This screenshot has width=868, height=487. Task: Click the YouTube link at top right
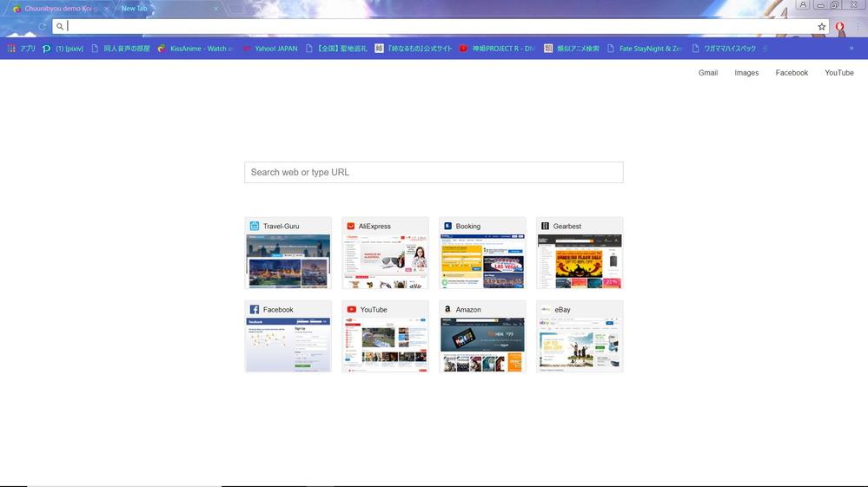coord(838,73)
